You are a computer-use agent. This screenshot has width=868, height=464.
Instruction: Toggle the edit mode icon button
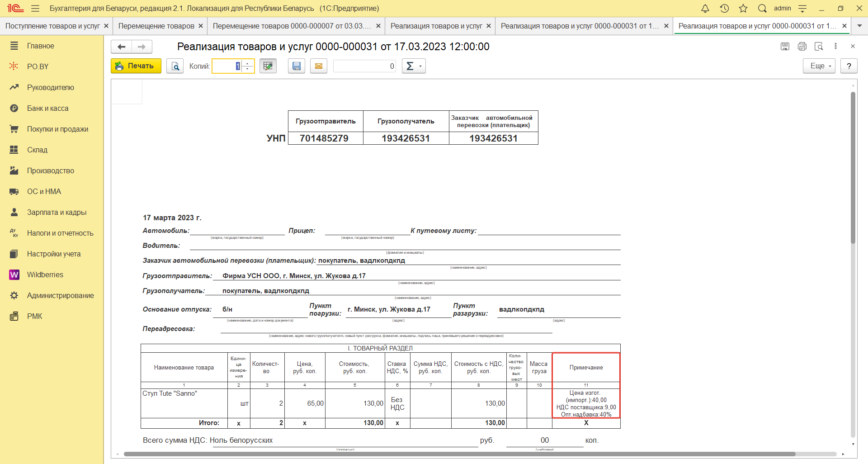(x=268, y=66)
